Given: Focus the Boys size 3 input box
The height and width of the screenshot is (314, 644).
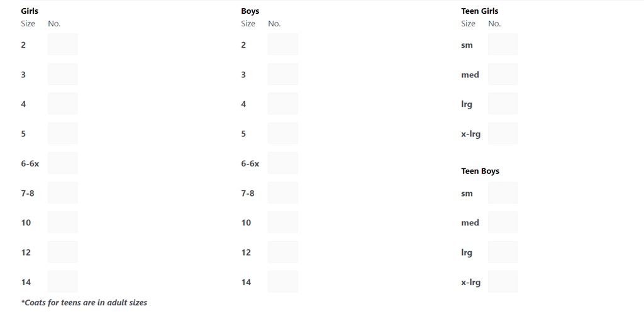Looking at the screenshot, I should click(x=283, y=74).
